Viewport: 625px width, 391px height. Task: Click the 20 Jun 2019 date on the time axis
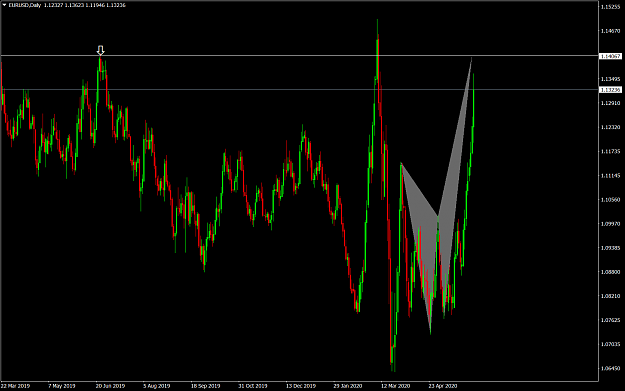click(x=110, y=386)
